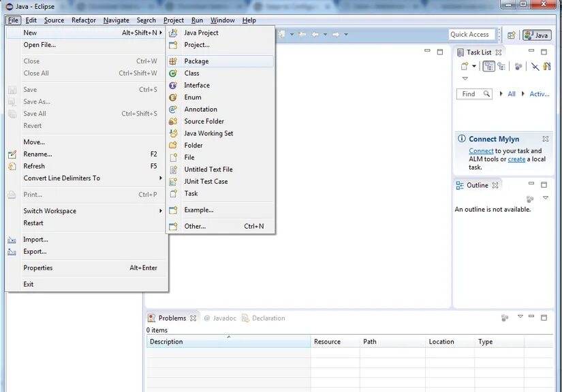Click the back navigation arrow in toolbar
The height and width of the screenshot is (392, 562).
pos(315,34)
